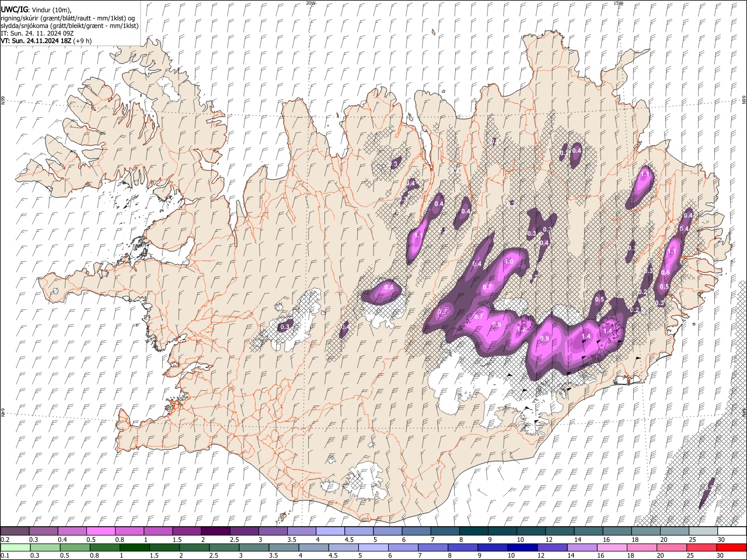Click the 'rigning/skúrir' legend description line
The width and height of the screenshot is (747, 560).
(68, 18)
